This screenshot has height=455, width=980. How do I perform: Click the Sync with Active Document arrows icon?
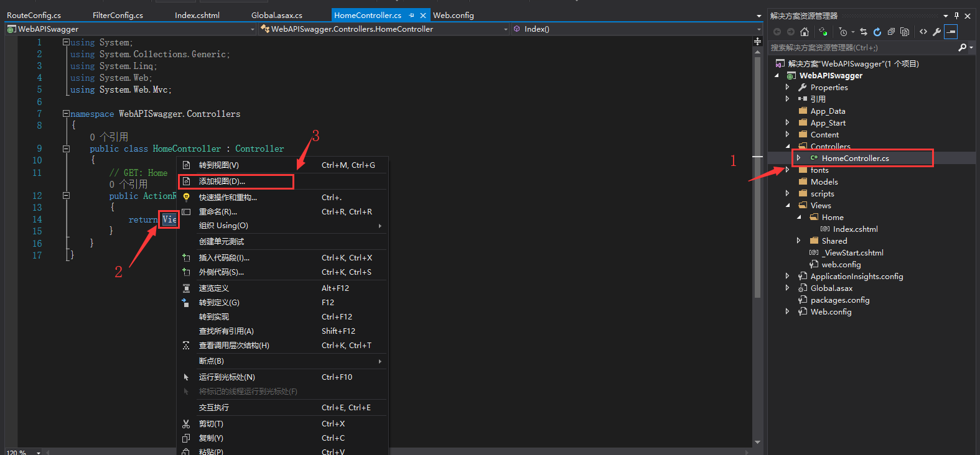tap(864, 32)
